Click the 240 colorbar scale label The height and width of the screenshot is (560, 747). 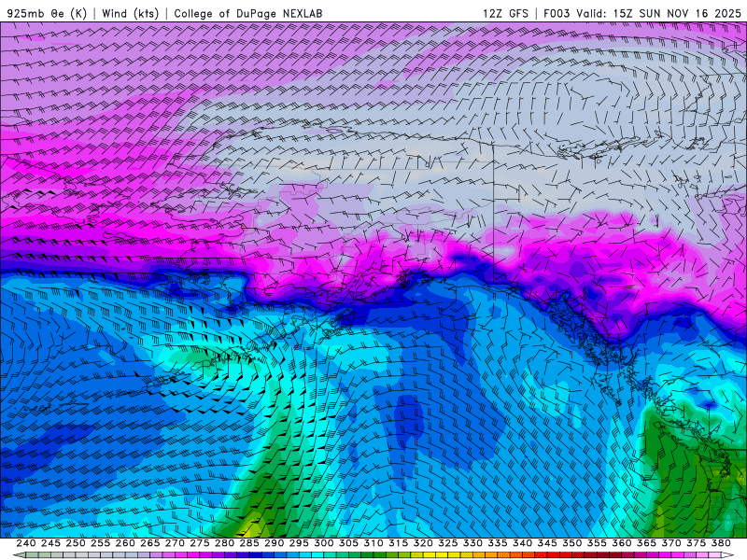pos(26,543)
